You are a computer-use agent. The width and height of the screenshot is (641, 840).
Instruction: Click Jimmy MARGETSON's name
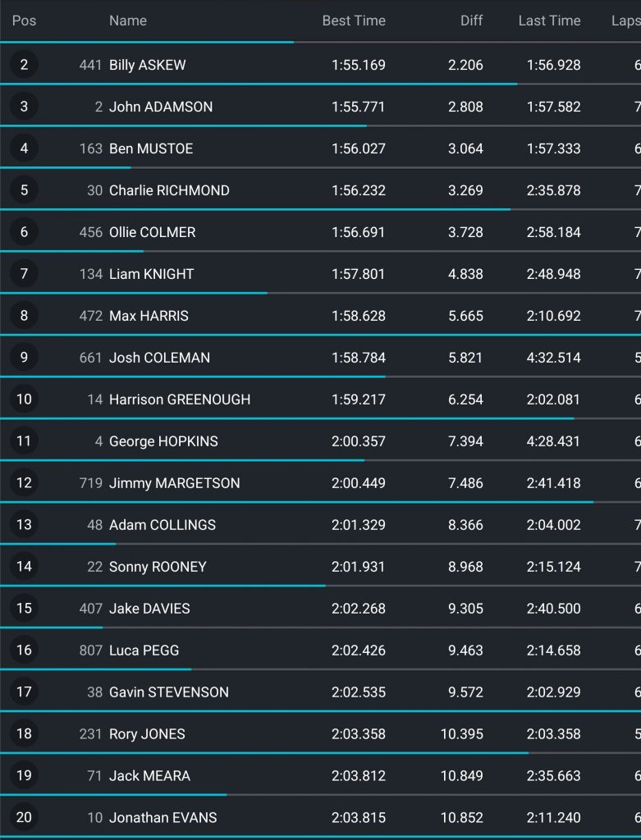(x=175, y=483)
